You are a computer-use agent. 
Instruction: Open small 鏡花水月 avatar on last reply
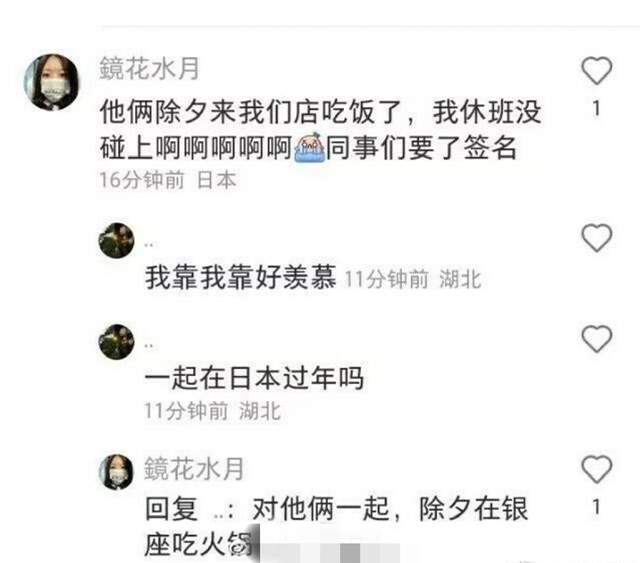(117, 472)
